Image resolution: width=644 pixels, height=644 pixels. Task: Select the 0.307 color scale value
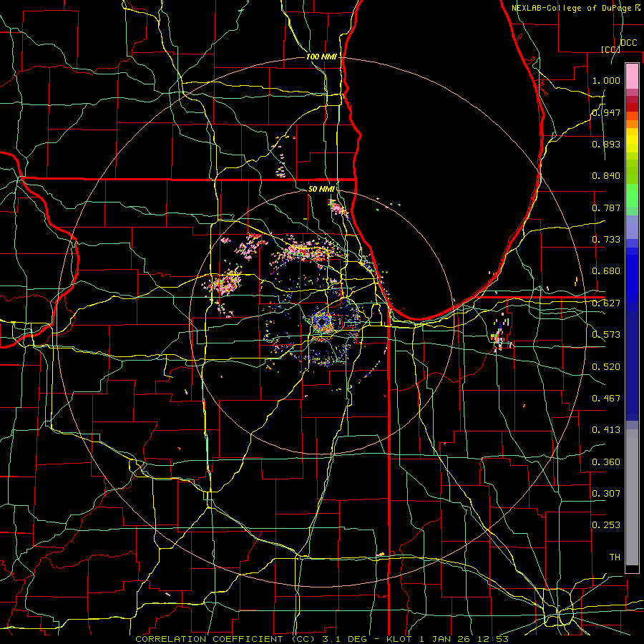point(606,494)
